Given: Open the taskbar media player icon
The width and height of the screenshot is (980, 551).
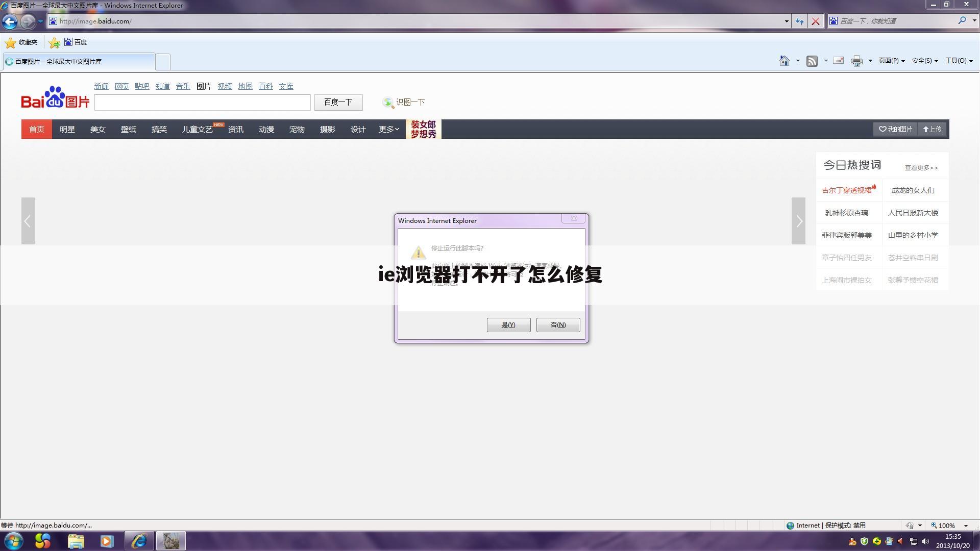Looking at the screenshot, I should (x=107, y=541).
